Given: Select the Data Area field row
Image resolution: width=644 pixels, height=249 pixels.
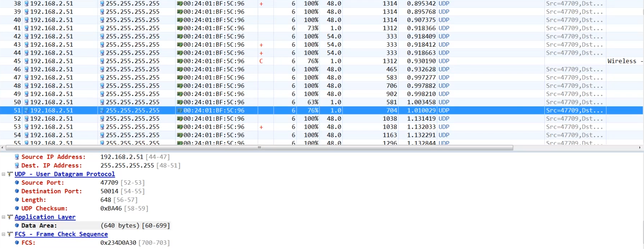Looking at the screenshot, I should (93, 226).
